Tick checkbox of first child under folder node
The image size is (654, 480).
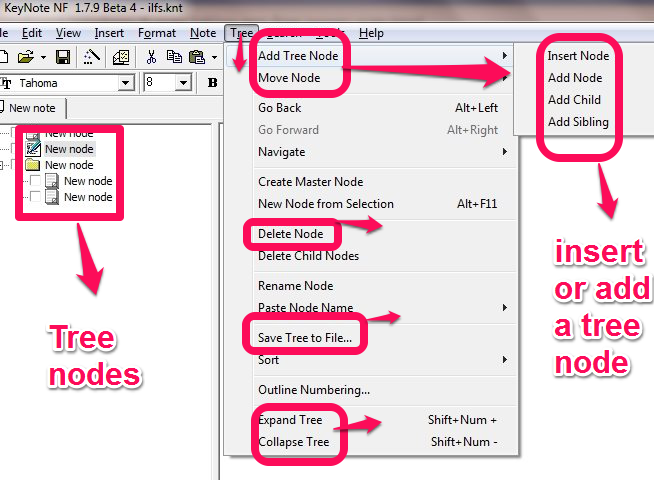(35, 181)
